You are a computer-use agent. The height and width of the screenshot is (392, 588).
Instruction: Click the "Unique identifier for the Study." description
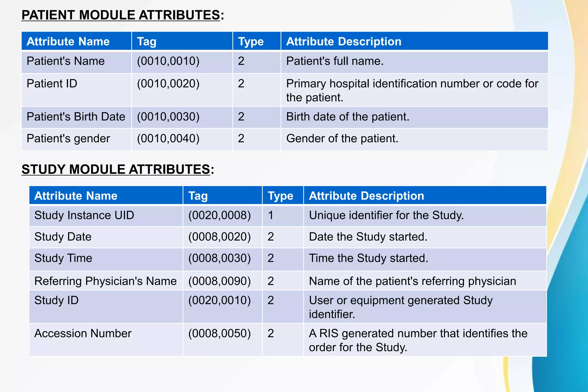point(386,215)
